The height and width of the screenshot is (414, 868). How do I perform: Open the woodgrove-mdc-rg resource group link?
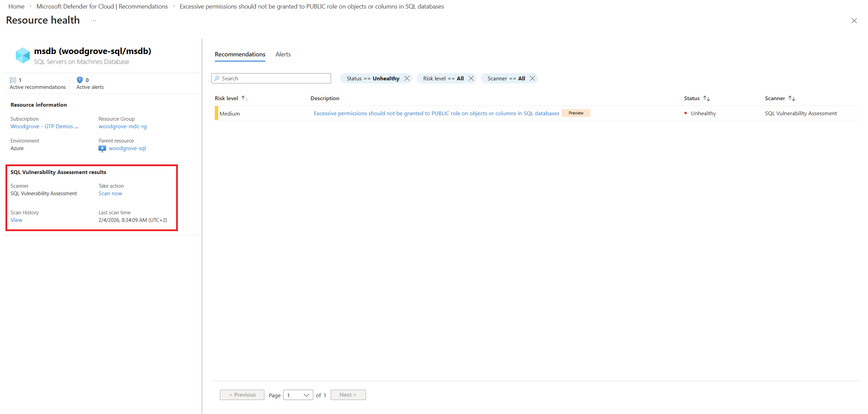[122, 126]
